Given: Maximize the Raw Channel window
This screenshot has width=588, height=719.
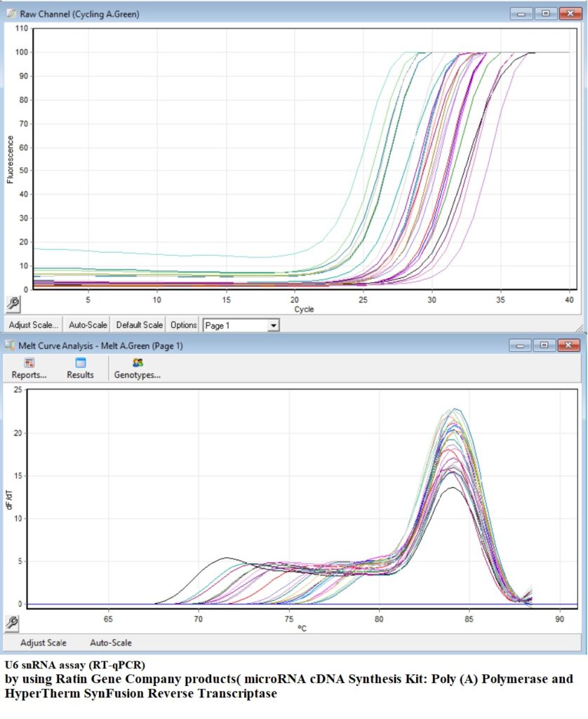Looking at the screenshot, I should 544,13.
